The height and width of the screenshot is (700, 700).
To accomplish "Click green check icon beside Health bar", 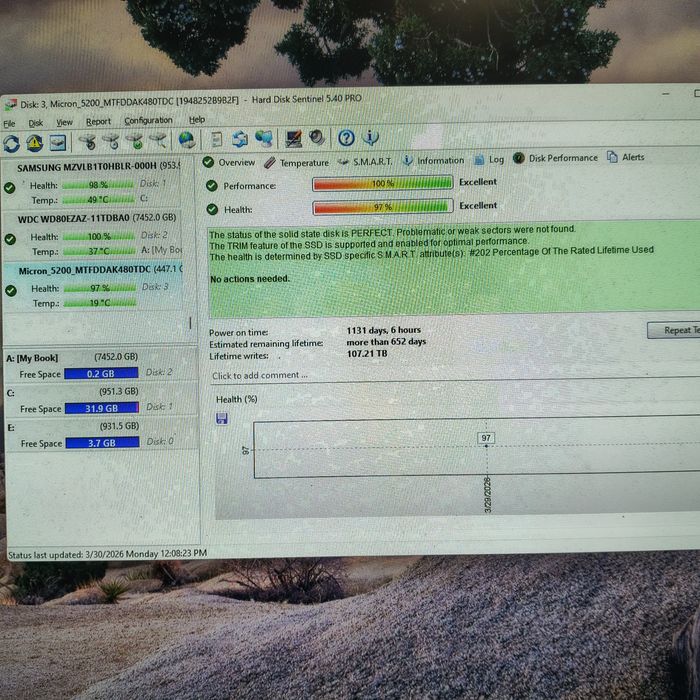I will tap(212, 209).
